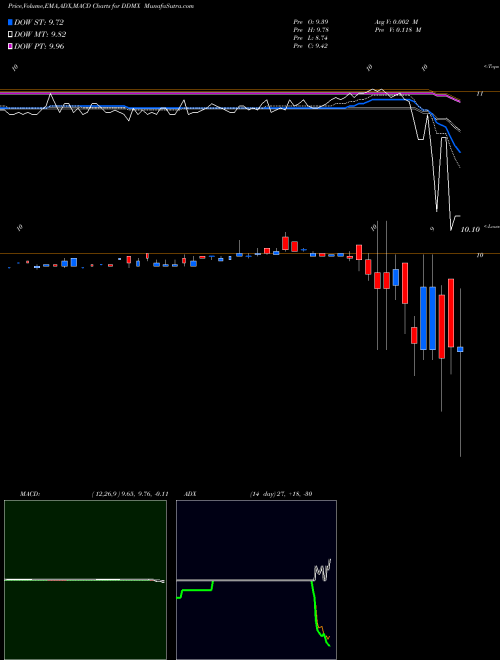Select the 'DOW PT: 9.96' legend text
500x660 pixels.
(39, 46)
